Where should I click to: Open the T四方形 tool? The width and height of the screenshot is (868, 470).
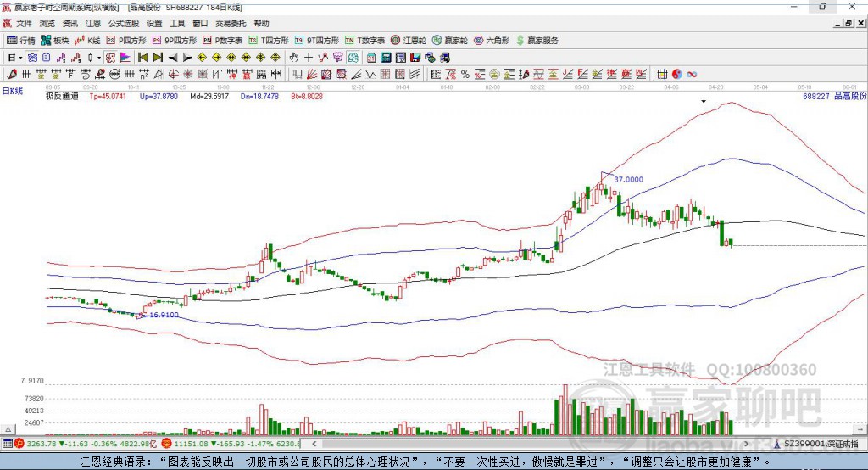pyautogui.click(x=269, y=41)
